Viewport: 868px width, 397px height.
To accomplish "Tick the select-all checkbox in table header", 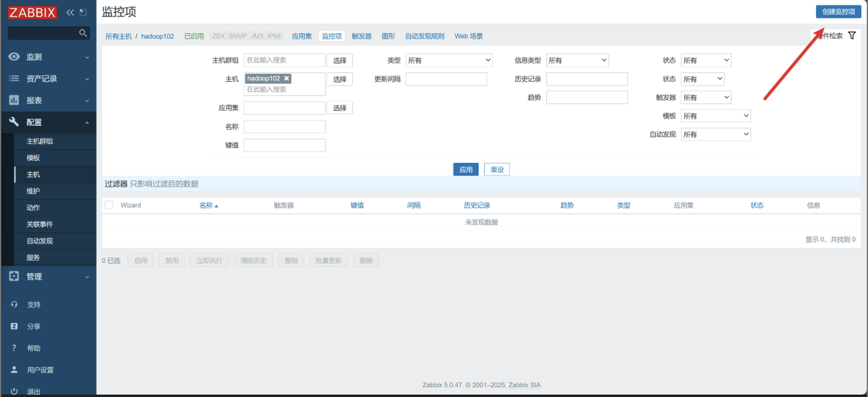I will 109,205.
